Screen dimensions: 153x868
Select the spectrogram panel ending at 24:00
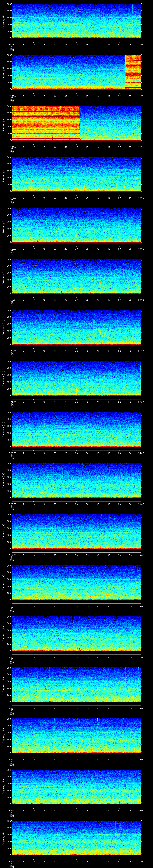pos(76,481)
